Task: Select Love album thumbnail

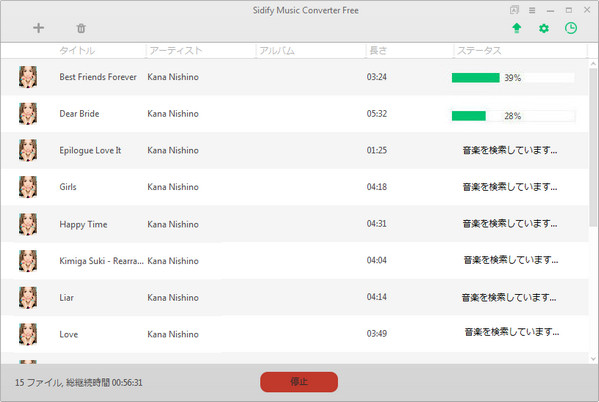Action: (28, 334)
